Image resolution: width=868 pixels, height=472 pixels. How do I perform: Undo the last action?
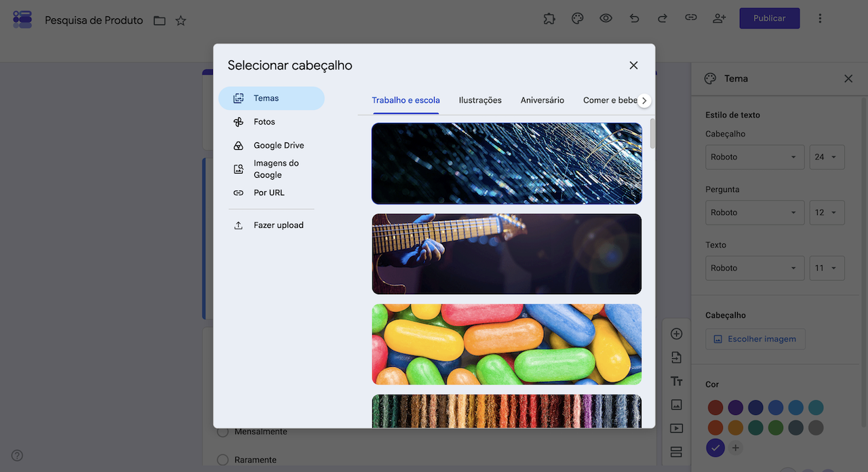pyautogui.click(x=634, y=18)
